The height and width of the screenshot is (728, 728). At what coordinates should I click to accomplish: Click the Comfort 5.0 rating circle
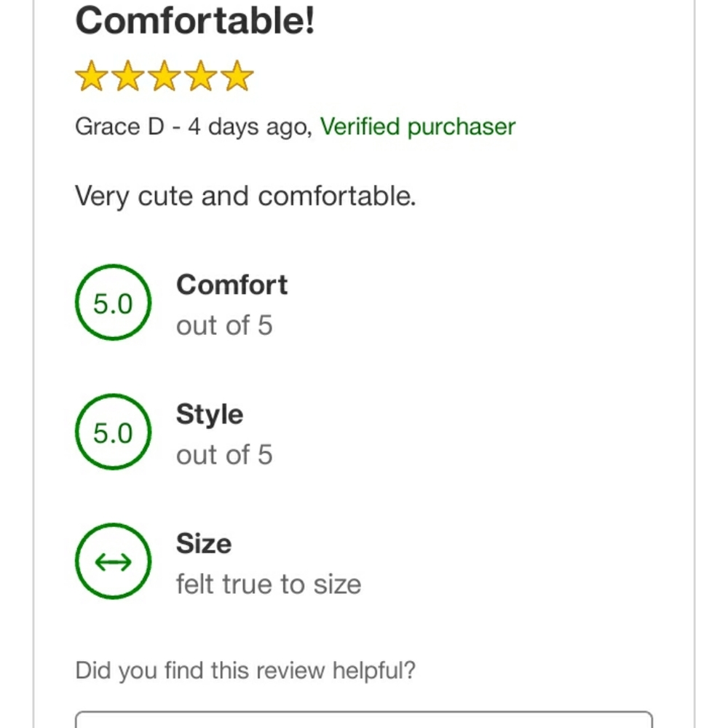[114, 302]
